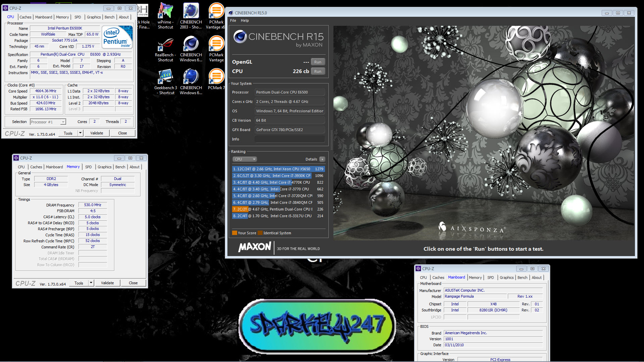The image size is (644, 362).
Task: Open the Ranking CPU dropdown
Action: 245,159
